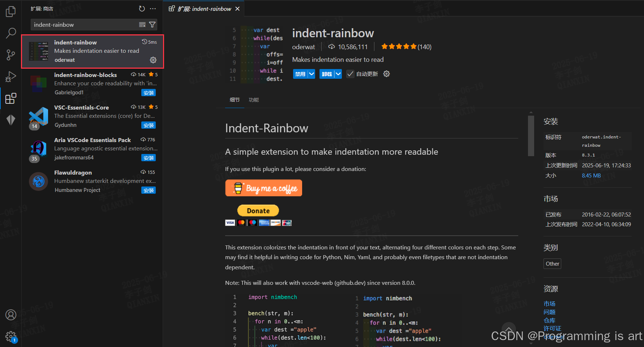Select indent-rainbow-blocks in results list
This screenshot has height=347, width=644.
pos(92,84)
